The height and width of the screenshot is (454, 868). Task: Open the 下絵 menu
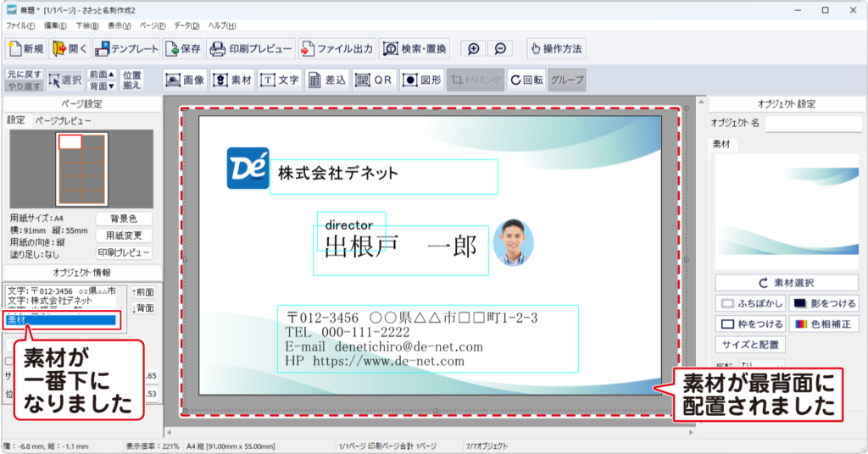point(87,26)
